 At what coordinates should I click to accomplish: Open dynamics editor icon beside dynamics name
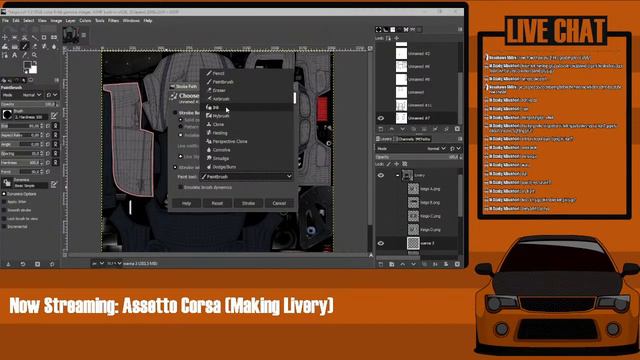(54, 184)
